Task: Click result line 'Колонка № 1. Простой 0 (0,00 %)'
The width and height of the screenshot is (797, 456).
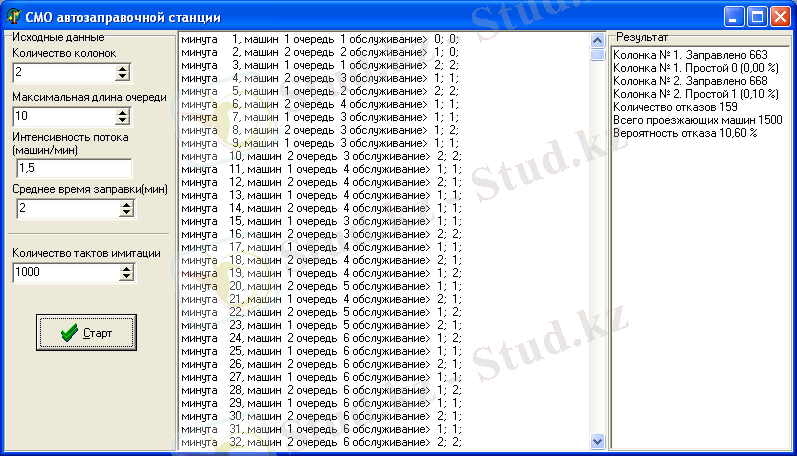Action: pyautogui.click(x=696, y=68)
